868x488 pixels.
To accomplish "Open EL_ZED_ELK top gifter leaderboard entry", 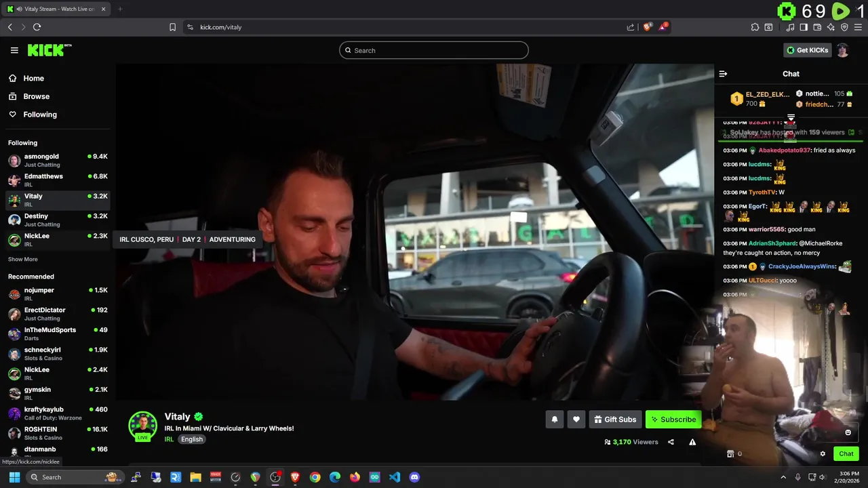I will pyautogui.click(x=759, y=99).
